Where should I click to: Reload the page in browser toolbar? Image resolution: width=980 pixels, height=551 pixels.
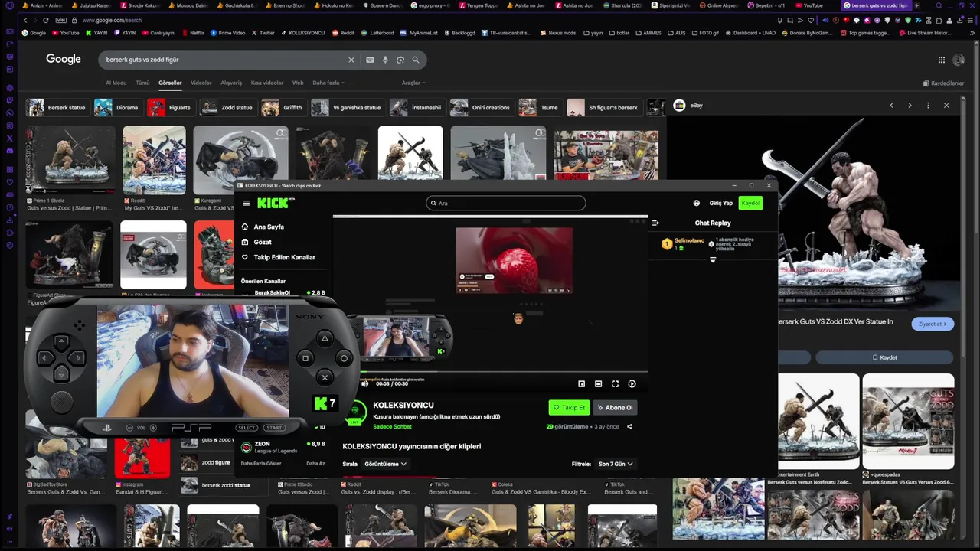(x=46, y=20)
